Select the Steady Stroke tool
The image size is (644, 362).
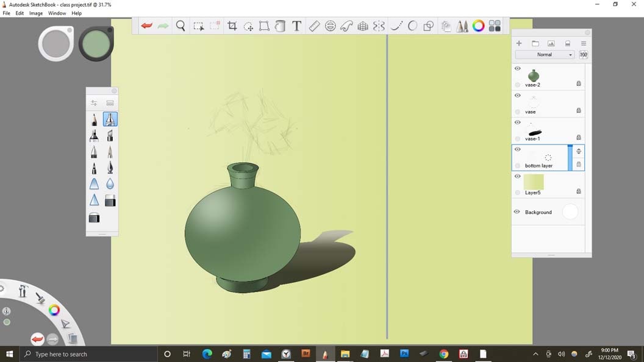[396, 26]
